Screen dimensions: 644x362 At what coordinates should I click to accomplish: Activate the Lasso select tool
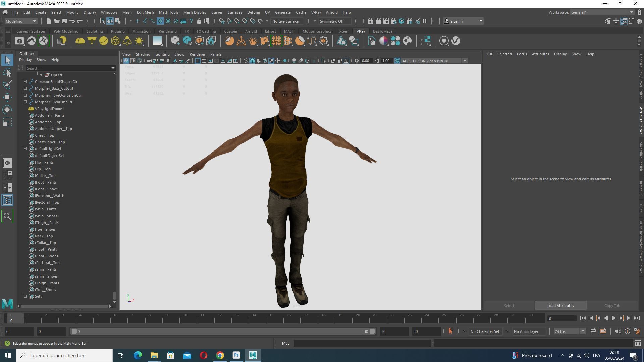pos(7,73)
